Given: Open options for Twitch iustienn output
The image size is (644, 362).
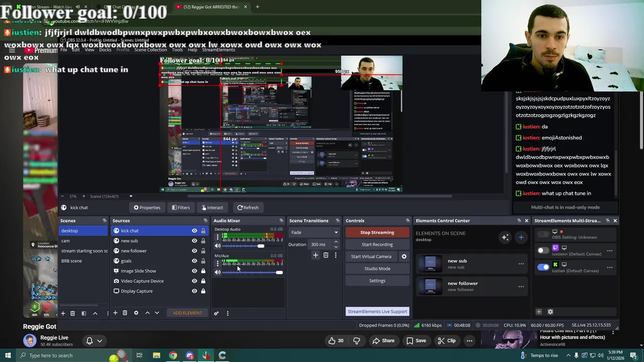Looking at the screenshot, I should pos(610,250).
